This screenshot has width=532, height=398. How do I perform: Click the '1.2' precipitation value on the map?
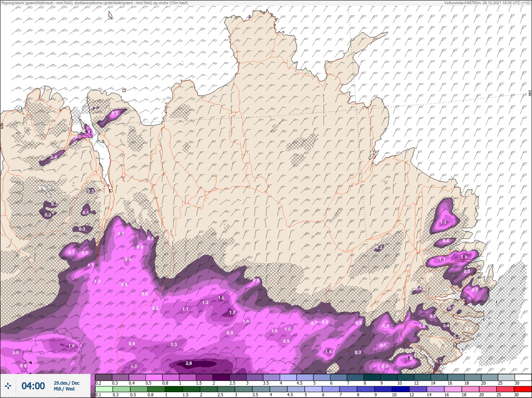click(205, 303)
